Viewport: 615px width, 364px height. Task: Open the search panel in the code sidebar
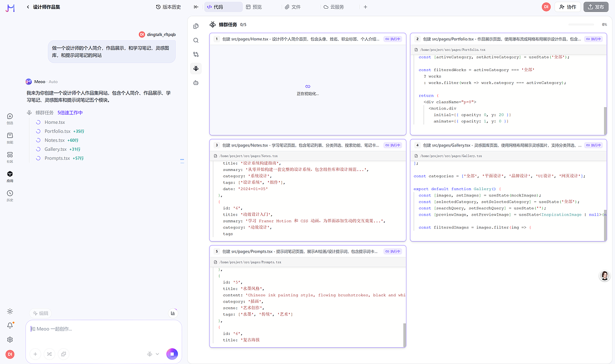196,40
